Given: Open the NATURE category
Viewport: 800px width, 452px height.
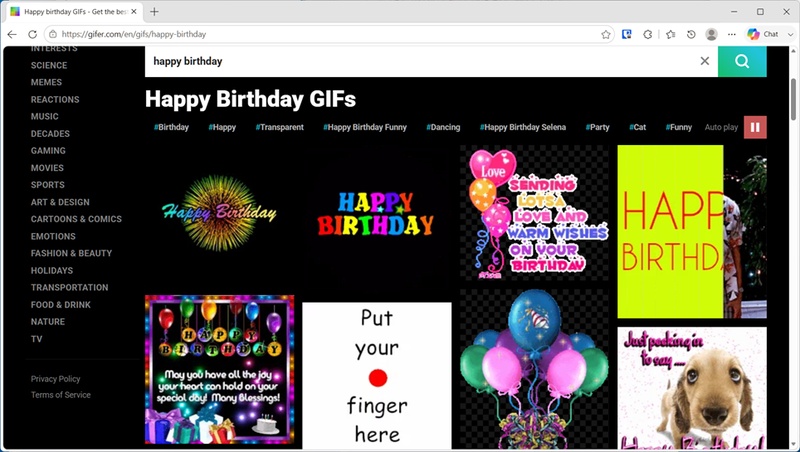Looking at the screenshot, I should [47, 321].
